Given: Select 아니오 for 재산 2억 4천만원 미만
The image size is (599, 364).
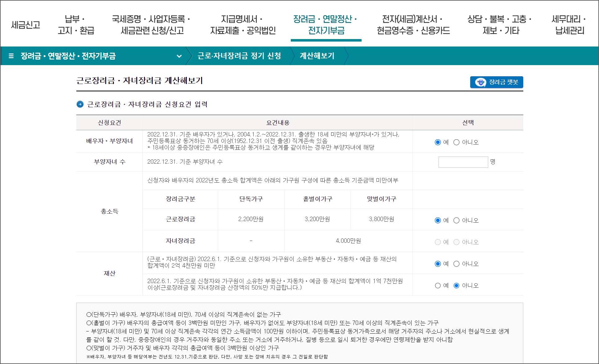Looking at the screenshot, I should point(457,264).
